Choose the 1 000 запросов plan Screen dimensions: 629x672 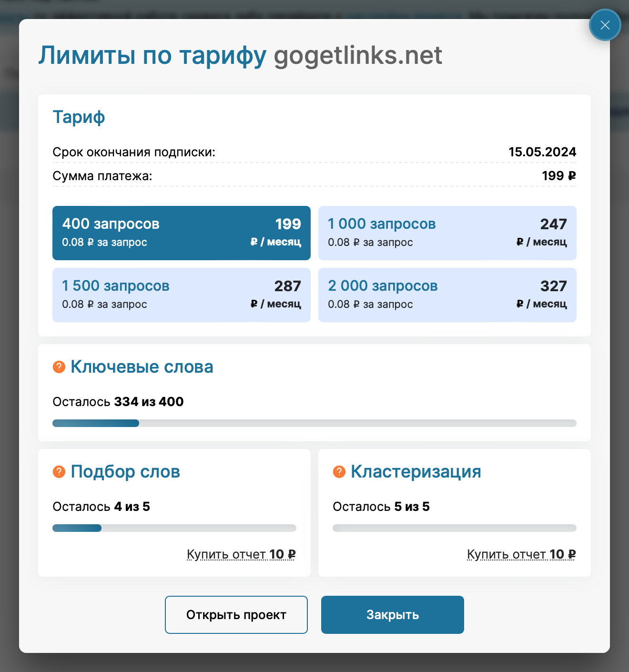[x=447, y=233]
